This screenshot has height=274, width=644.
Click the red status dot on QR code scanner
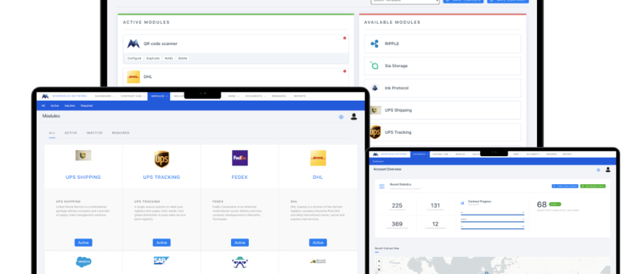tap(345, 38)
